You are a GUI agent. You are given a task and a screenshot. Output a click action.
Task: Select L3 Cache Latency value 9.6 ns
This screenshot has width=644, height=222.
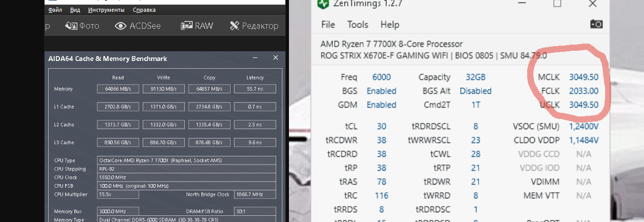coord(255,143)
